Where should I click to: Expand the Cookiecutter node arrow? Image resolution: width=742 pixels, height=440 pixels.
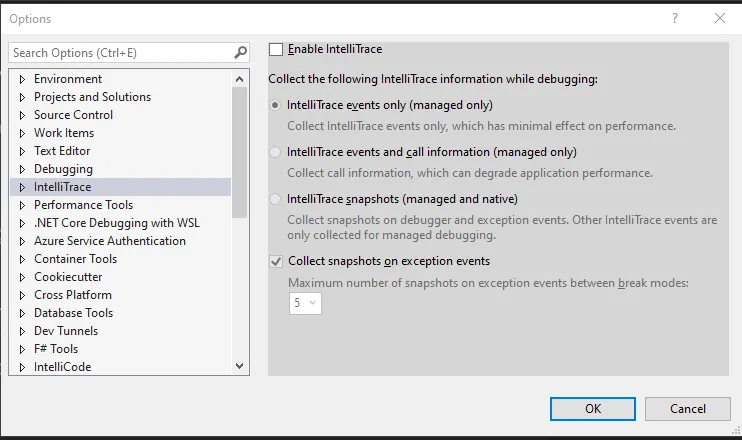point(22,277)
